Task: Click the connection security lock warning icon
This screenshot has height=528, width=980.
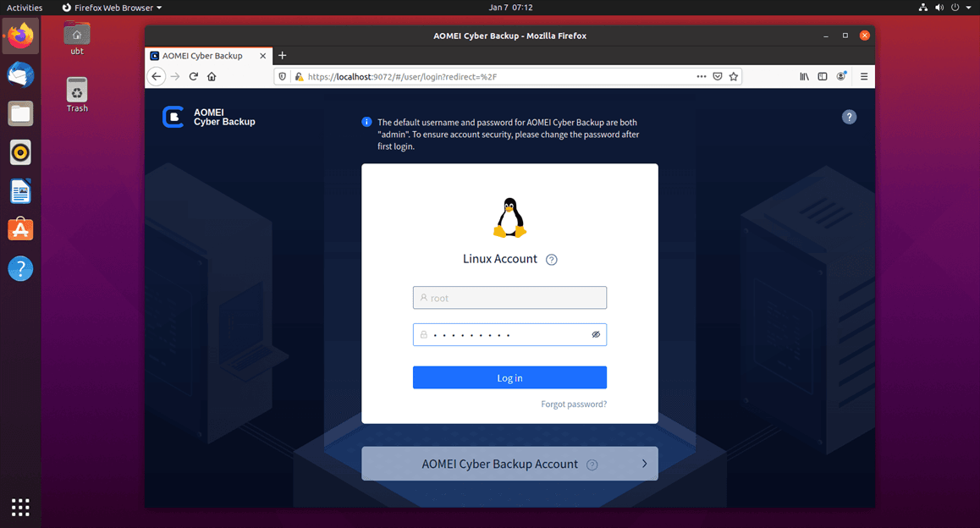Action: coord(300,76)
